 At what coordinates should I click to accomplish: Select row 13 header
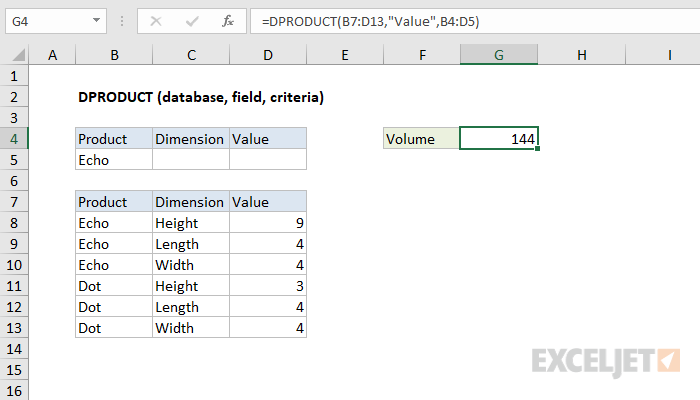[14, 328]
